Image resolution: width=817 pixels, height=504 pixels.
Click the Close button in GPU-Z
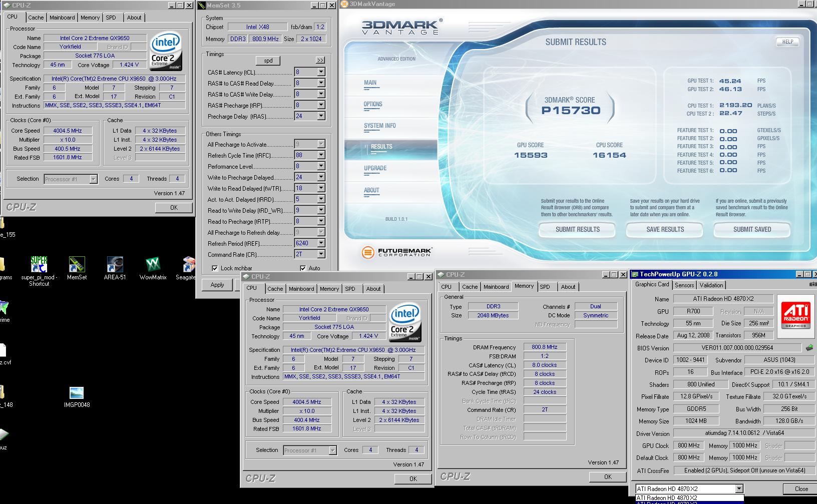point(801,489)
